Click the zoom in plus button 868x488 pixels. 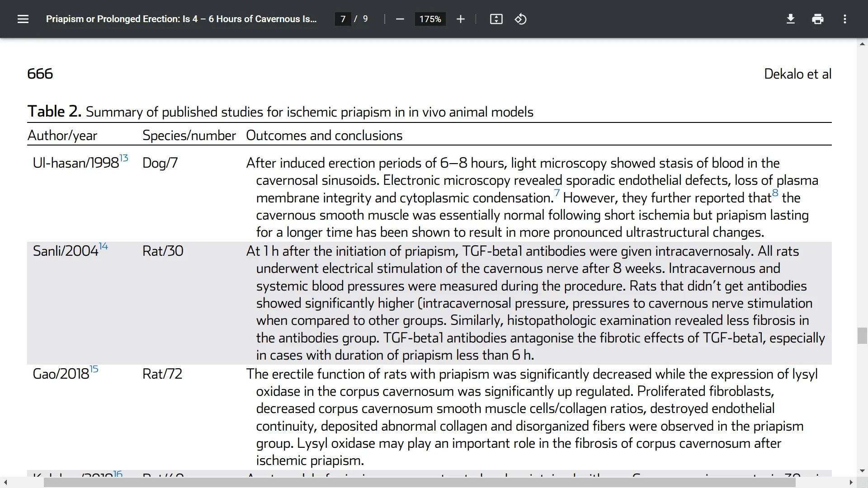[460, 19]
